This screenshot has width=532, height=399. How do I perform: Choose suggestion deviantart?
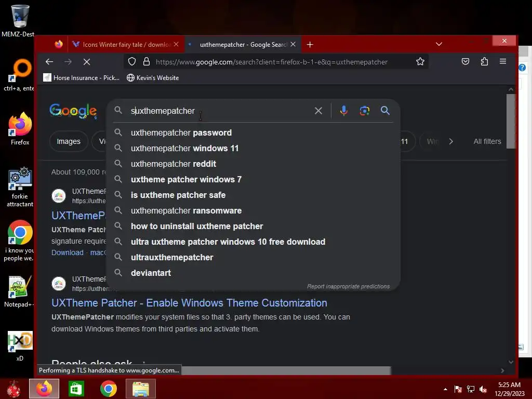[253, 273]
